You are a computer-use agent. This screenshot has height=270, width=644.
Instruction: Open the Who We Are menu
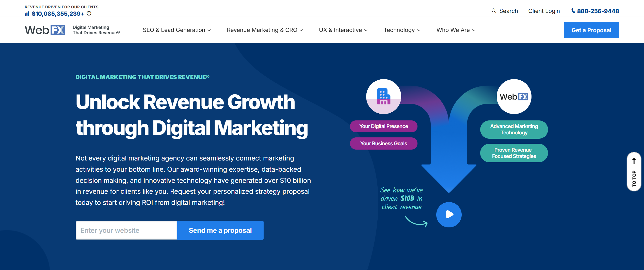click(x=456, y=30)
